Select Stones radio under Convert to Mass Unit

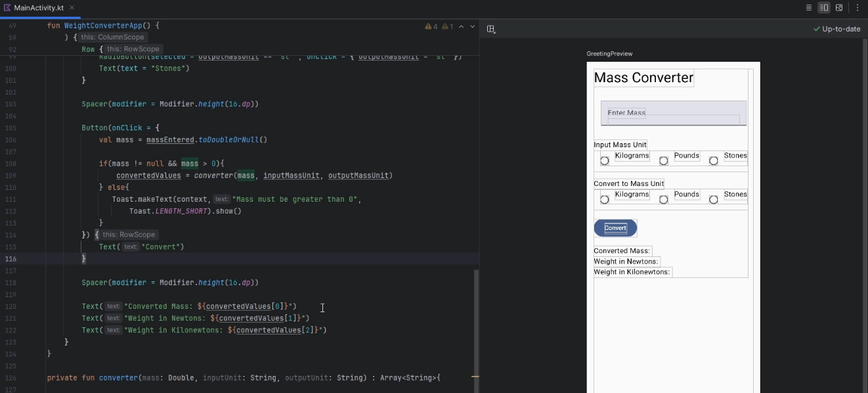click(714, 200)
